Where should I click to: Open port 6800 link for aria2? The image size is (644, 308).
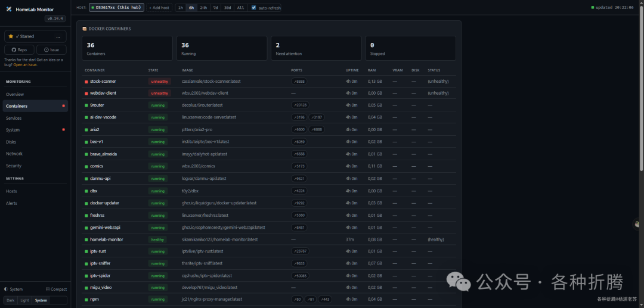(x=299, y=130)
